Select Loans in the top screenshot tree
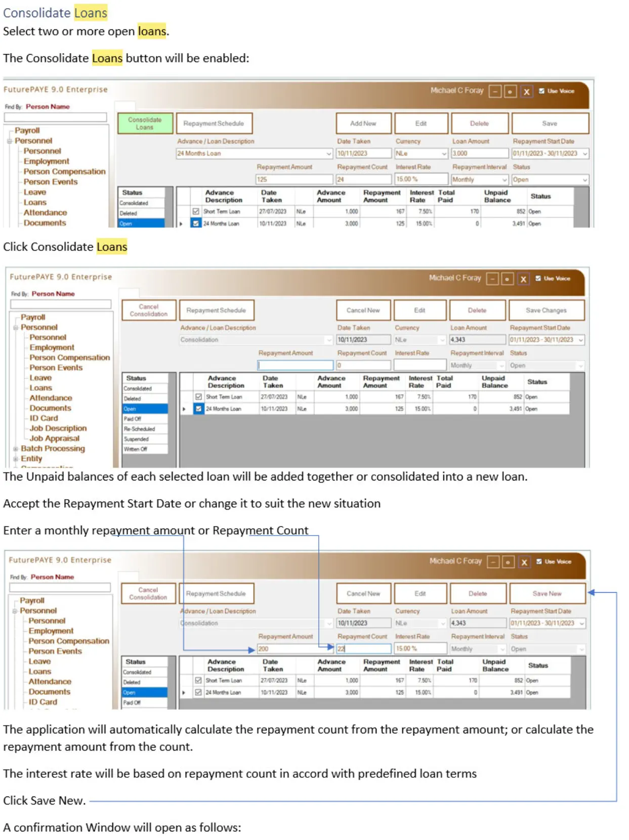The height and width of the screenshot is (840, 629). coord(35,202)
